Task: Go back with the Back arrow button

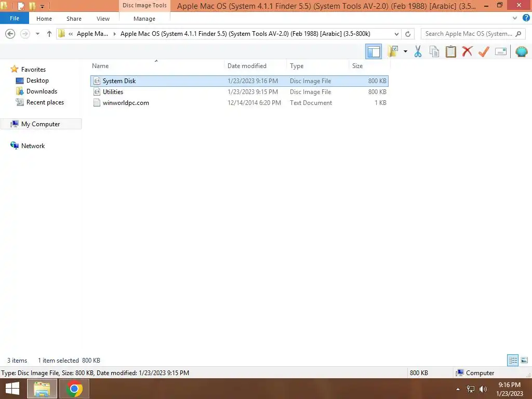Action: pyautogui.click(x=10, y=34)
